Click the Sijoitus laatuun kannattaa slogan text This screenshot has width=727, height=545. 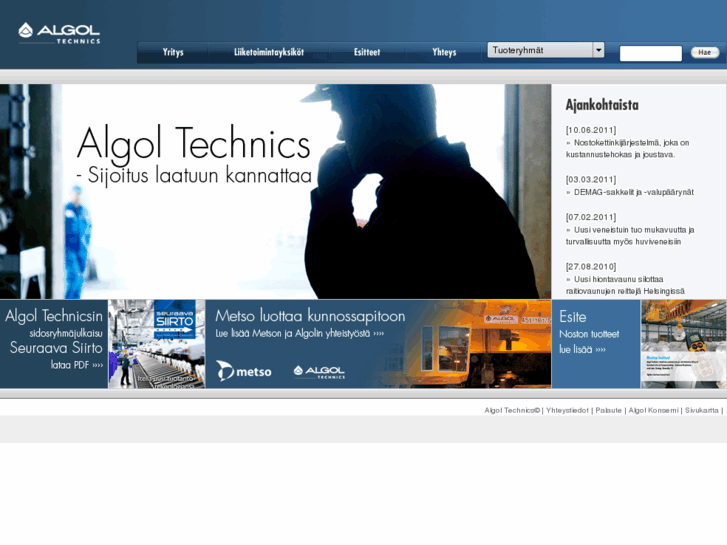click(194, 176)
